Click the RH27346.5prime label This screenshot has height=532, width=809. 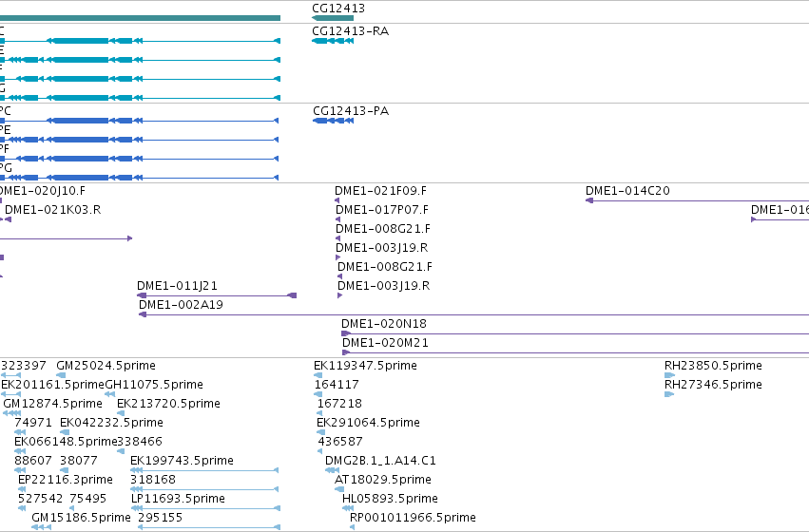[x=713, y=385]
